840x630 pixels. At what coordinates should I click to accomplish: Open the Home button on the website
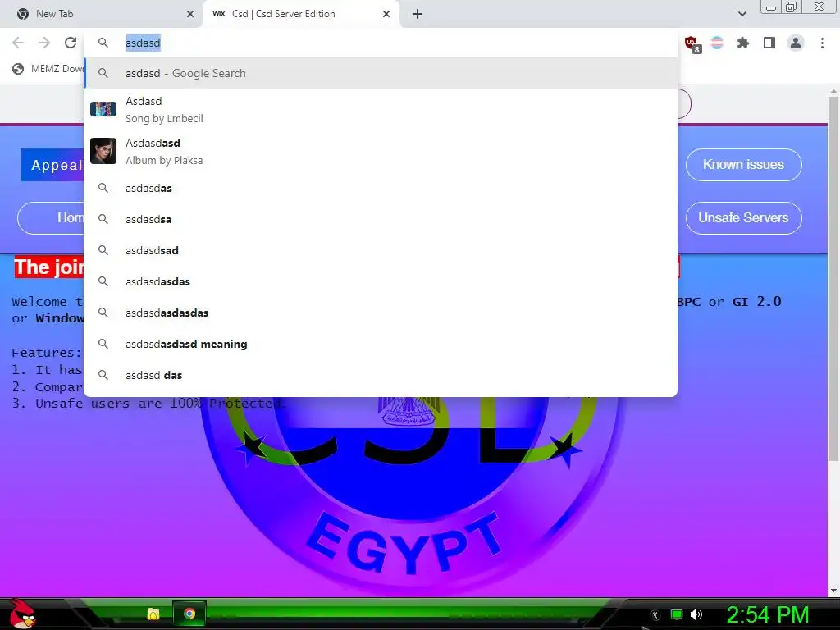pyautogui.click(x=52, y=218)
